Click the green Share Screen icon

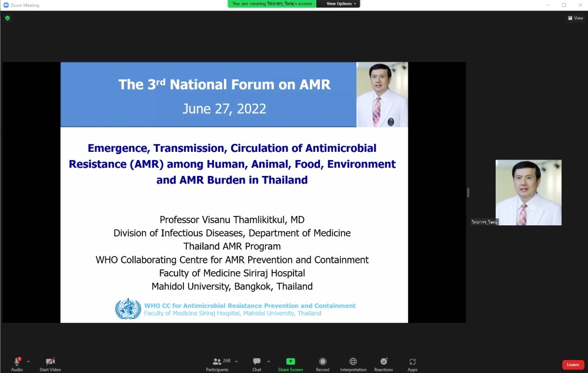pyautogui.click(x=290, y=361)
